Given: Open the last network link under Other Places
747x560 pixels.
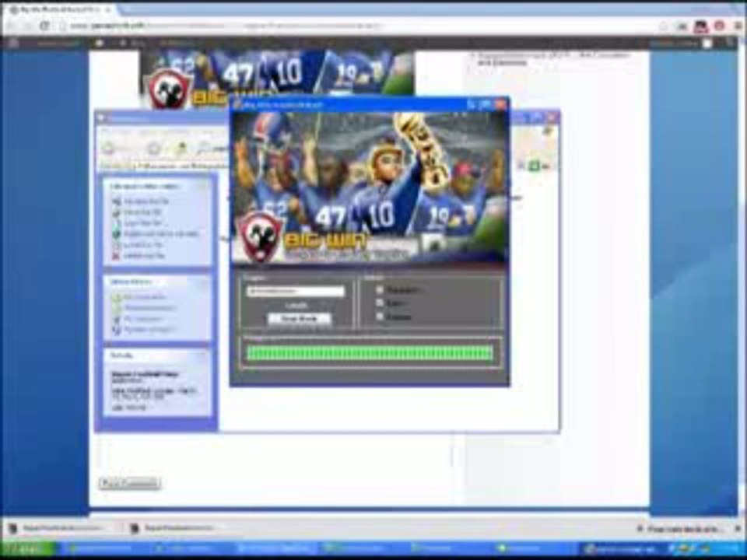Looking at the screenshot, I should tap(144, 330).
